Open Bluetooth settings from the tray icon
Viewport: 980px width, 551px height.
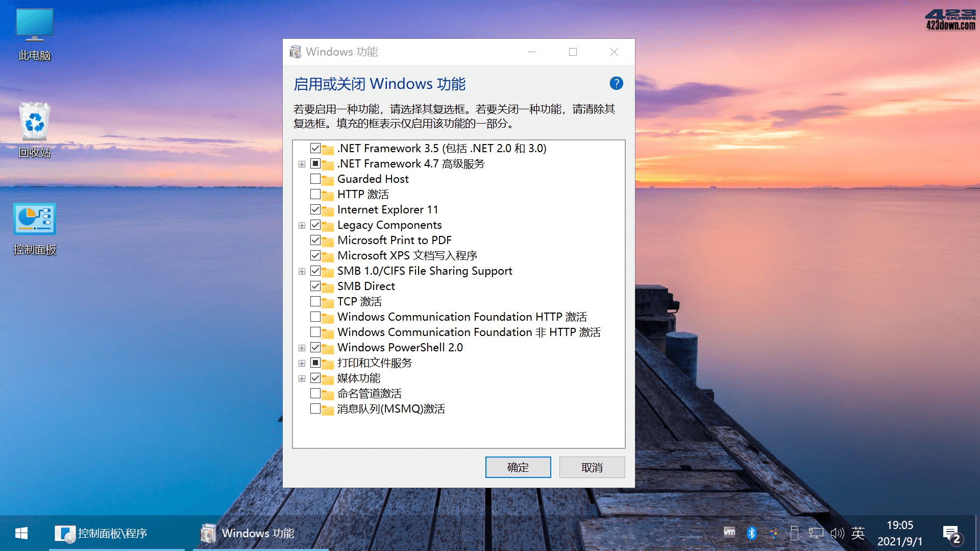750,533
